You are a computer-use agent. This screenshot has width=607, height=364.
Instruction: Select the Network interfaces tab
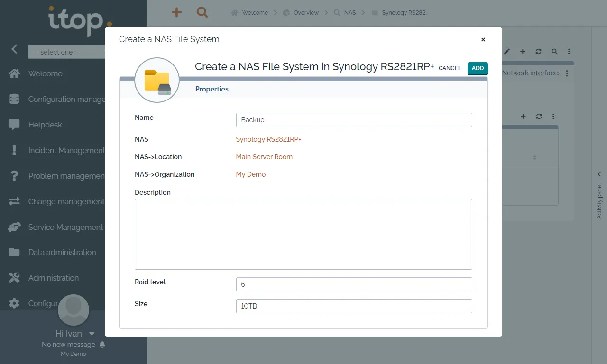click(531, 73)
